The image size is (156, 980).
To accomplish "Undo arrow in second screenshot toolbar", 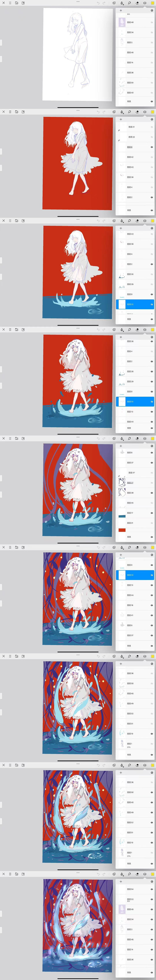I will (98, 112).
